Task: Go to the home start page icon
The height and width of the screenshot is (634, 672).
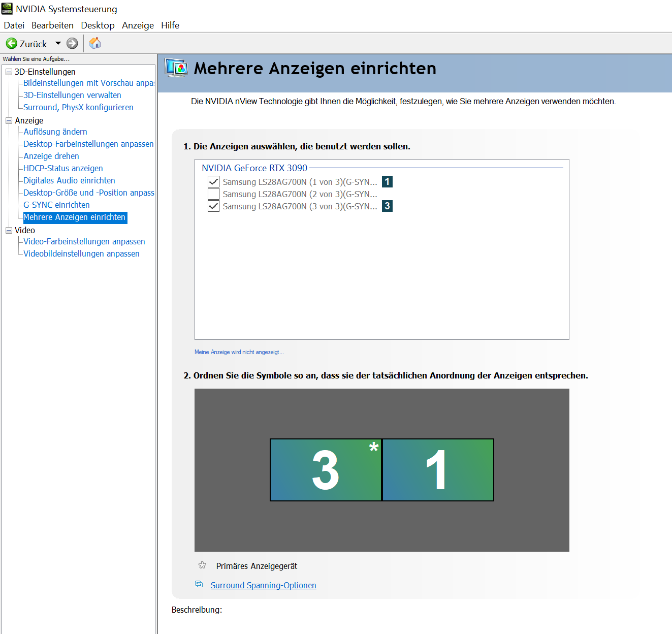Action: [95, 43]
